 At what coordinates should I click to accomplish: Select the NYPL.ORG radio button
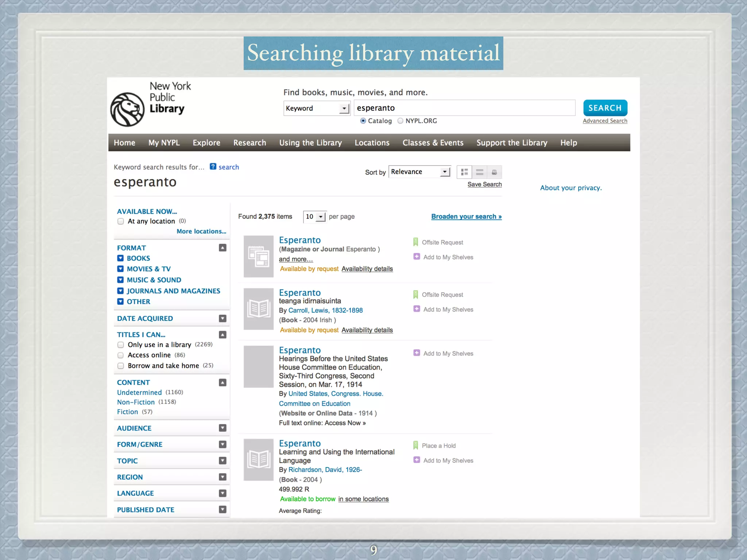(400, 121)
